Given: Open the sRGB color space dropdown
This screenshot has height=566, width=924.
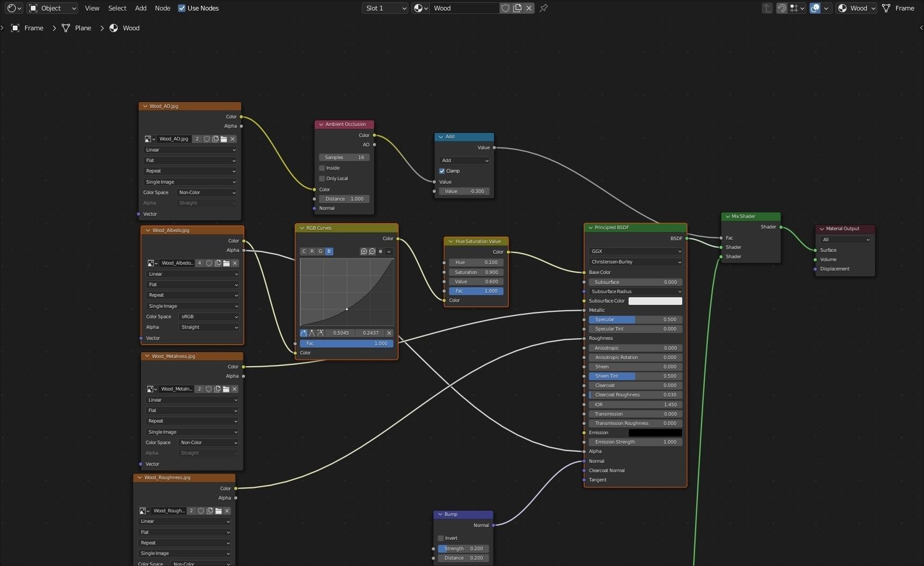Looking at the screenshot, I should click(209, 317).
